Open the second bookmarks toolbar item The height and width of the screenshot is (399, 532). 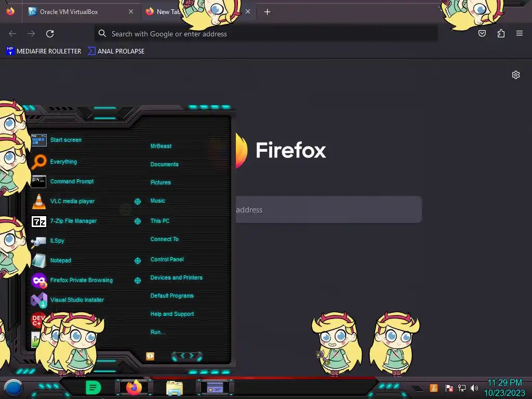pyautogui.click(x=116, y=51)
